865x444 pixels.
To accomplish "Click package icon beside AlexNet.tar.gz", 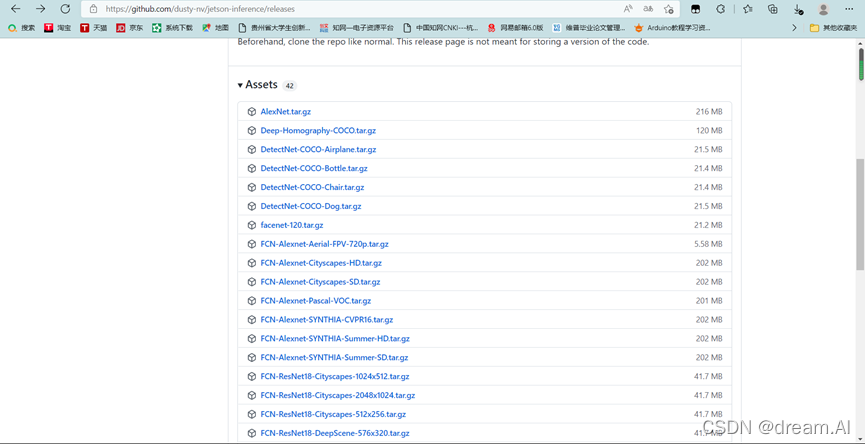I will [x=252, y=111].
